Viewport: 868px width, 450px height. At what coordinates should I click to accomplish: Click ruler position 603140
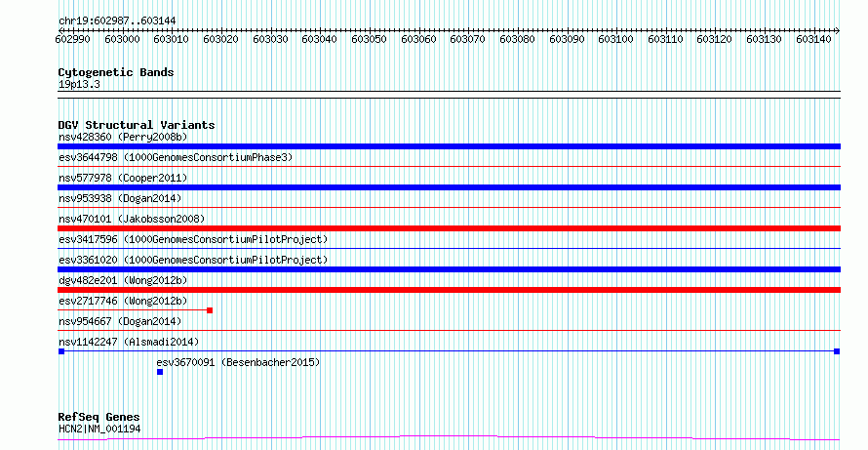click(x=813, y=39)
